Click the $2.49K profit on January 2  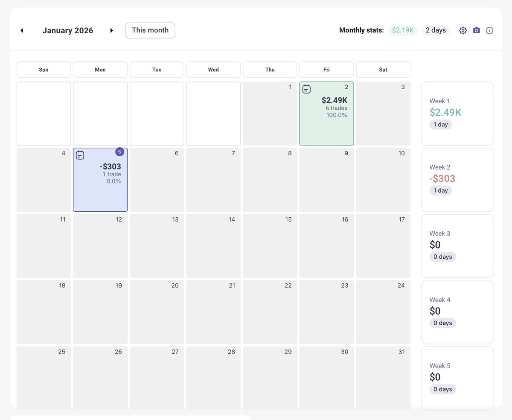point(335,100)
